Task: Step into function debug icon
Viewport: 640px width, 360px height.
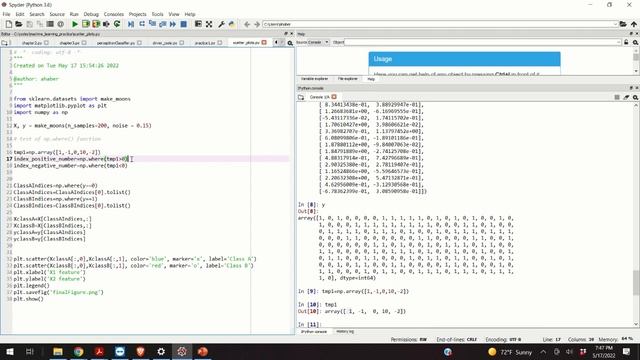Action: coord(152,24)
